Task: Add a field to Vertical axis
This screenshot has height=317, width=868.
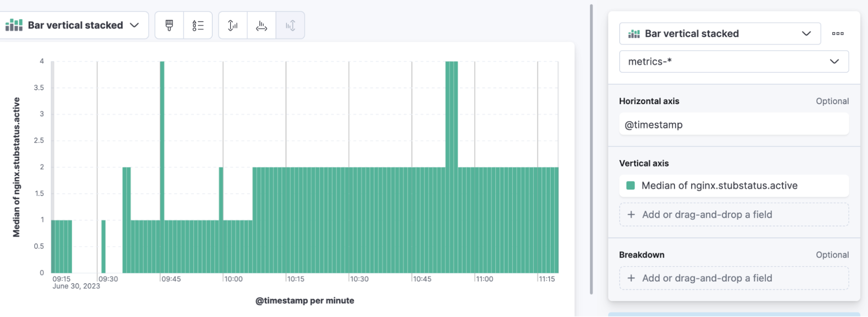Action: (734, 215)
